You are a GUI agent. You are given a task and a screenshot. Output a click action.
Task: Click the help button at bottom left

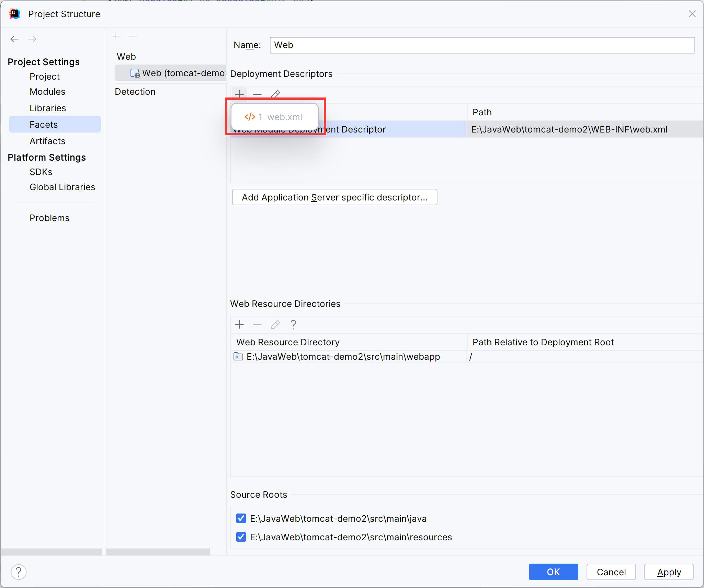[x=19, y=572]
